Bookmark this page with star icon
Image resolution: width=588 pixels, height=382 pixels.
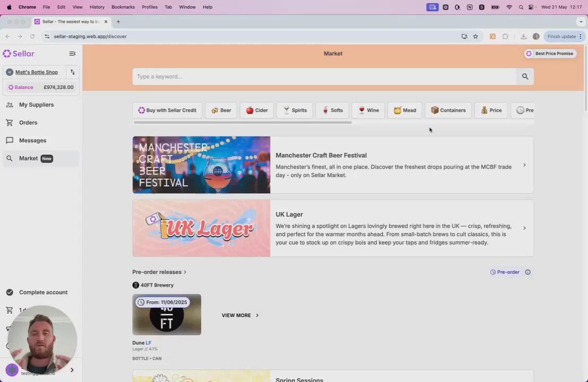point(475,37)
